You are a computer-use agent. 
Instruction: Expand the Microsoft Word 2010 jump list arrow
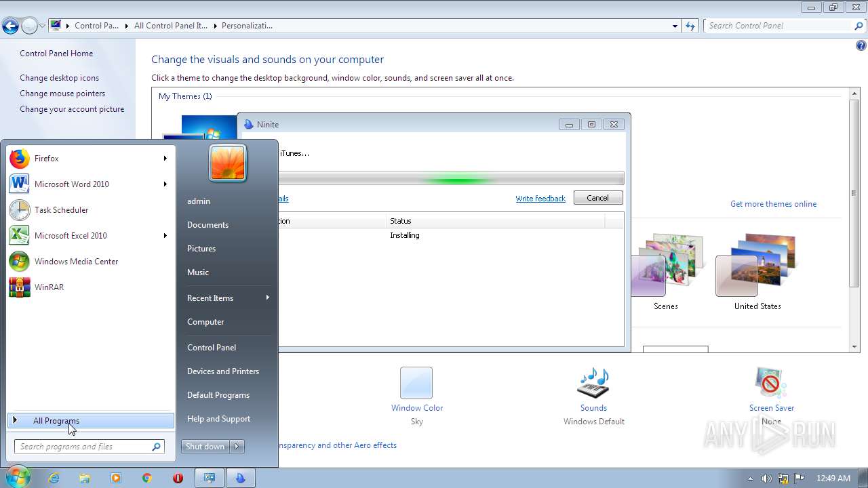point(165,184)
